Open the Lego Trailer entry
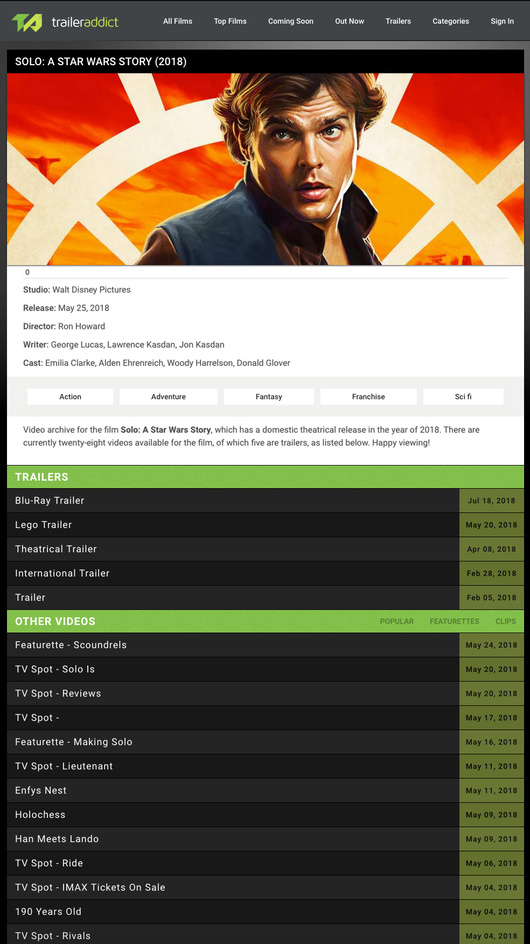The width and height of the screenshot is (530, 944). click(x=265, y=525)
